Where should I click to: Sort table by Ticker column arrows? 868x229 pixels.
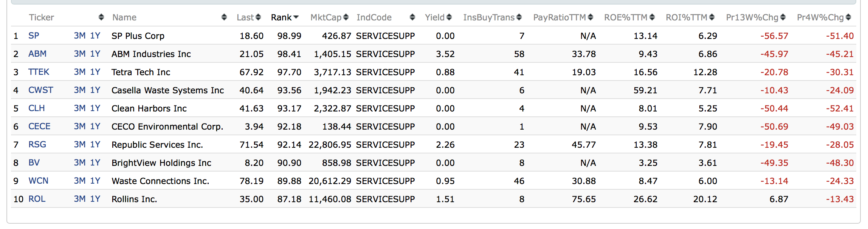(x=101, y=17)
